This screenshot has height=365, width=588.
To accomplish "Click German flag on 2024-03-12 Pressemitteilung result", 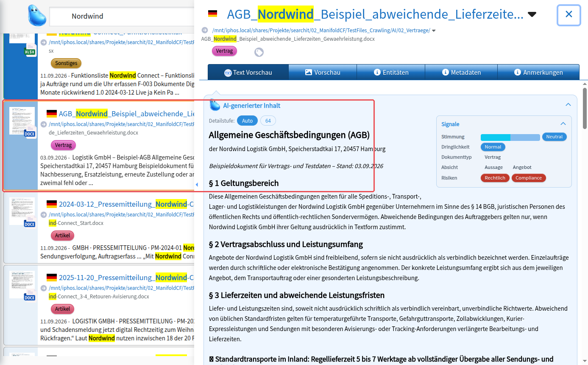I will [52, 204].
